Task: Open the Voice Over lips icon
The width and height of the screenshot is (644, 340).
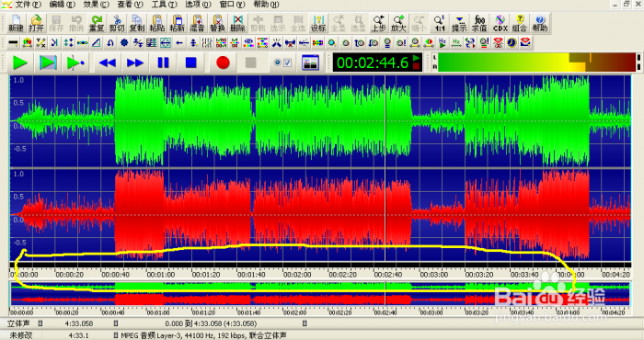Action: (525, 42)
